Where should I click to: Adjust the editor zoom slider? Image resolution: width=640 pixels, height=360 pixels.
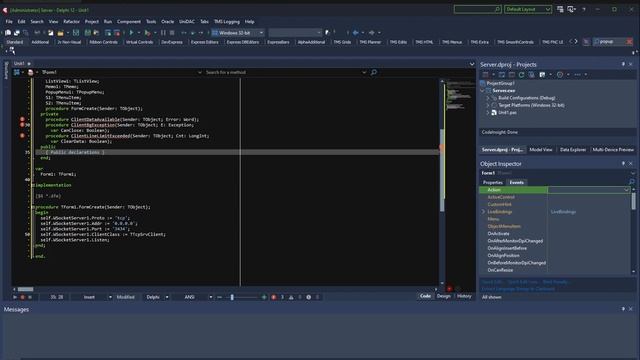232,297
